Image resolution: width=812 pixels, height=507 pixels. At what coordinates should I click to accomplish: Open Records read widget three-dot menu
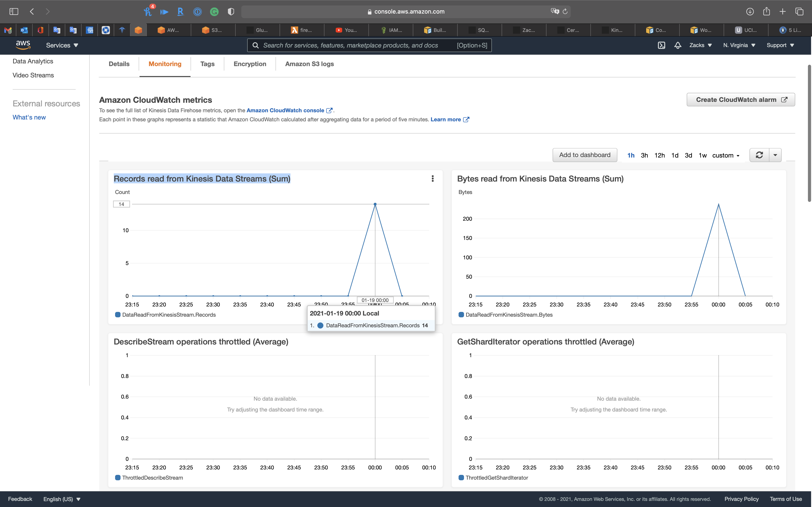tap(433, 179)
